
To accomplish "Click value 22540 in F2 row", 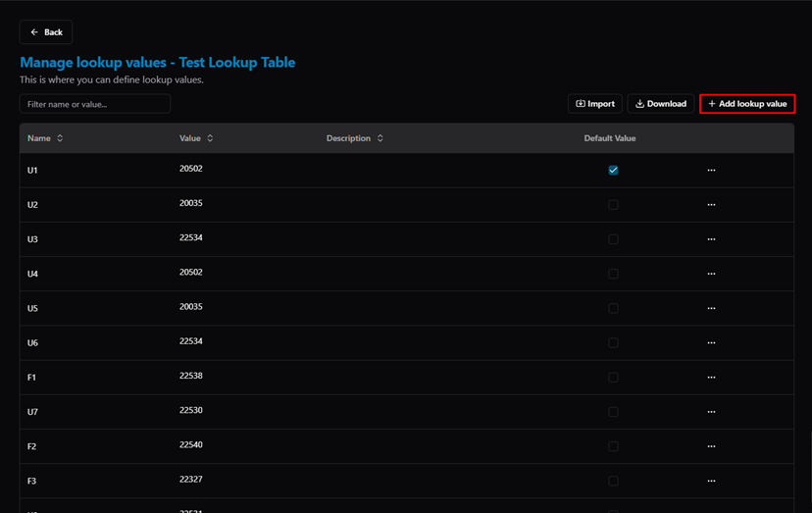I will (x=191, y=444).
